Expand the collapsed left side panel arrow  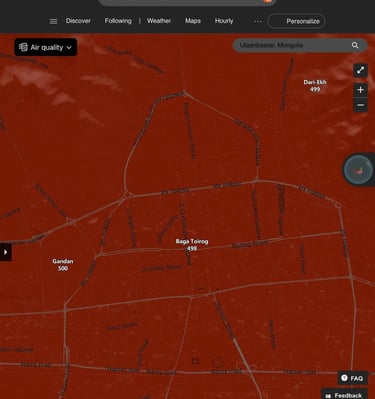5,252
